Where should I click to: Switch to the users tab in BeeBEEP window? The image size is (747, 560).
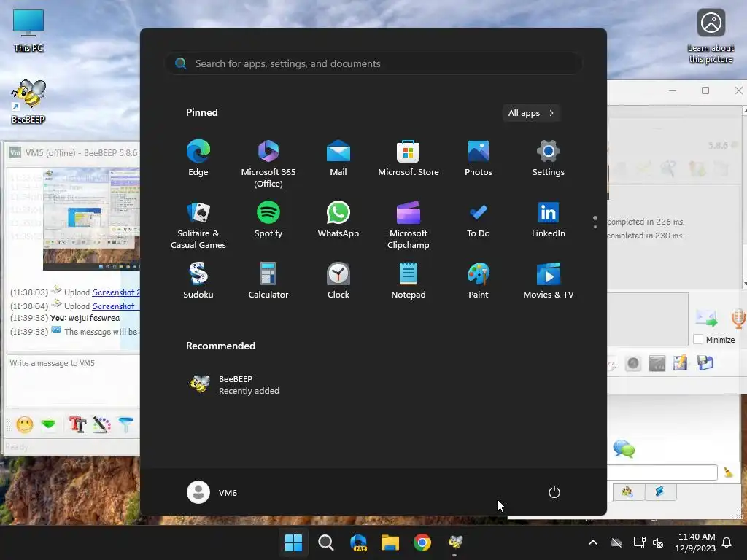[627, 491]
